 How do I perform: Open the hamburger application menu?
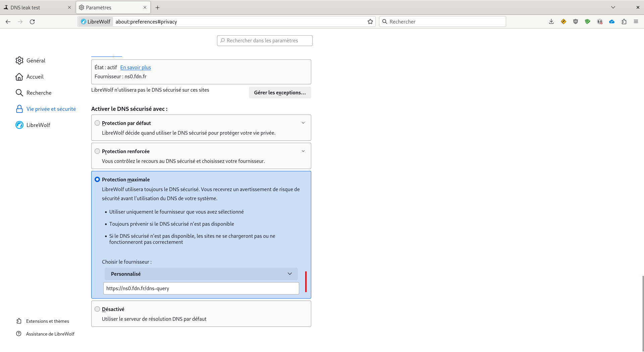point(636,21)
